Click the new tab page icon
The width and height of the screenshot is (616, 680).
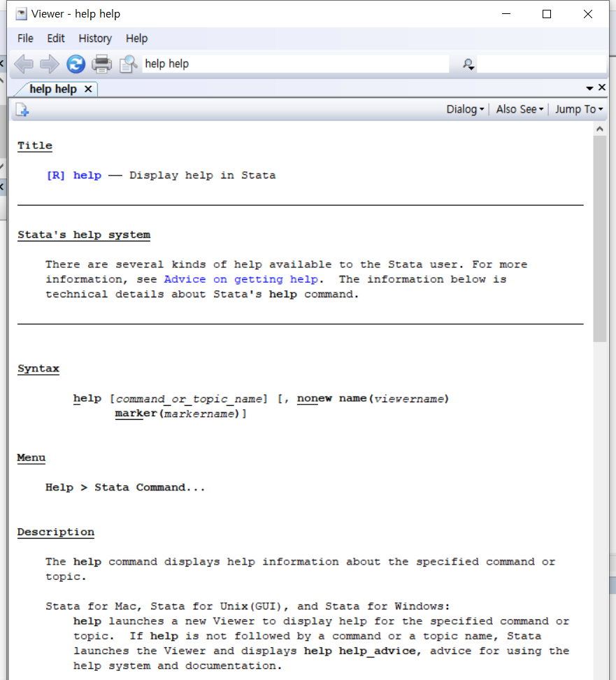tap(22, 110)
